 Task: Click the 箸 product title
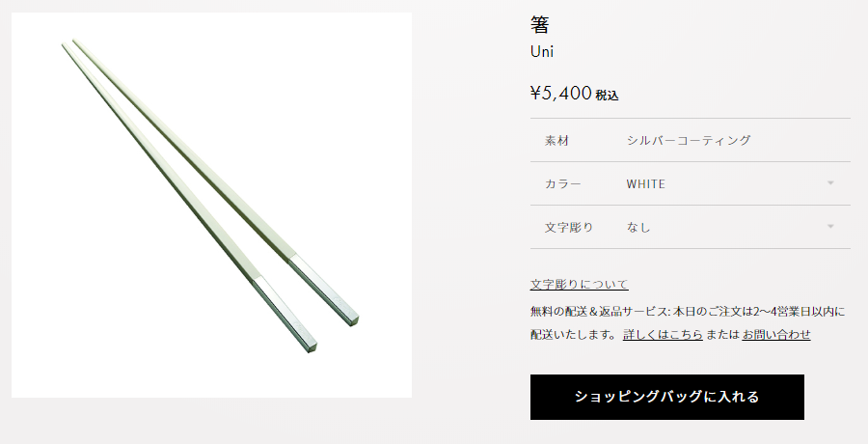(540, 25)
